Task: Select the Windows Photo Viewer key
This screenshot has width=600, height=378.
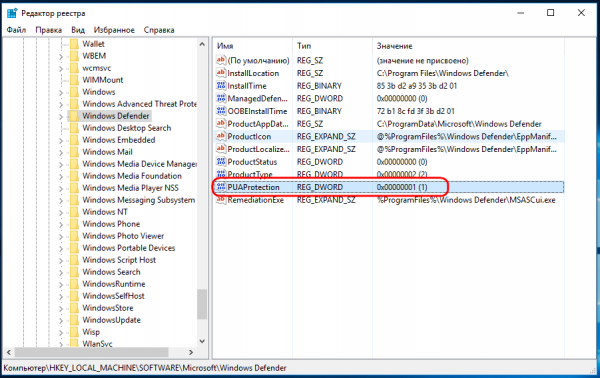Action: (123, 236)
